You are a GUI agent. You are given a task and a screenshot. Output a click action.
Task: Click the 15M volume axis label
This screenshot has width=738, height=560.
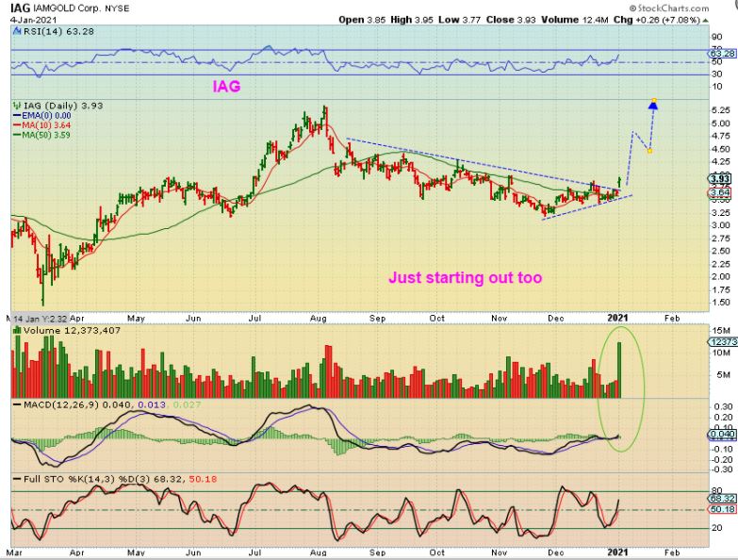coord(721,330)
